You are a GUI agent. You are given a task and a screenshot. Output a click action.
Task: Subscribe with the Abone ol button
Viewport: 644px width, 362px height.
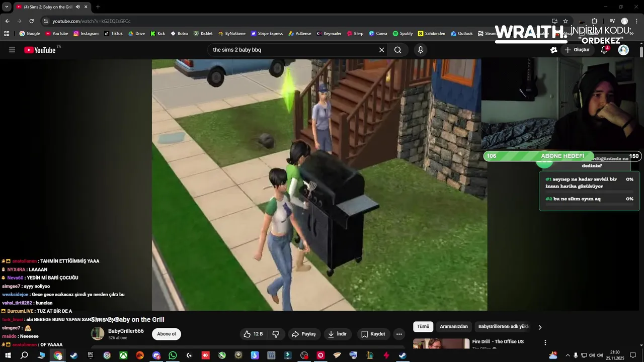(x=167, y=334)
